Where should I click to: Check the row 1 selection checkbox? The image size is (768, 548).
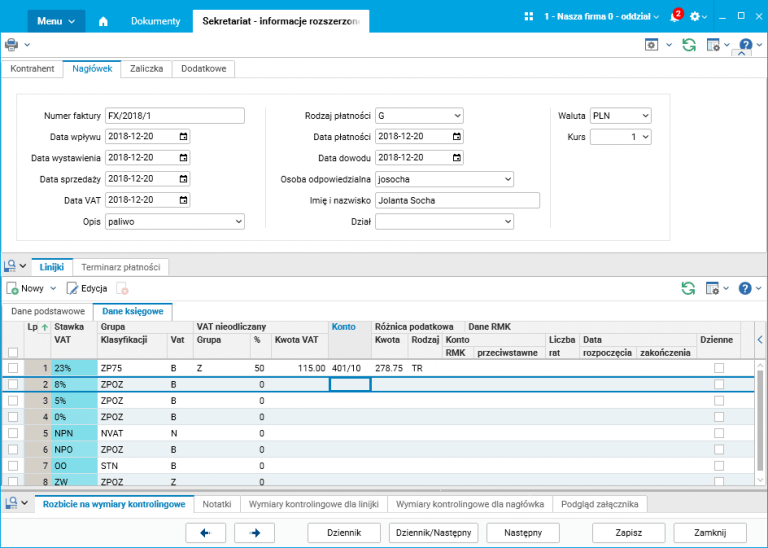pyautogui.click(x=13, y=368)
